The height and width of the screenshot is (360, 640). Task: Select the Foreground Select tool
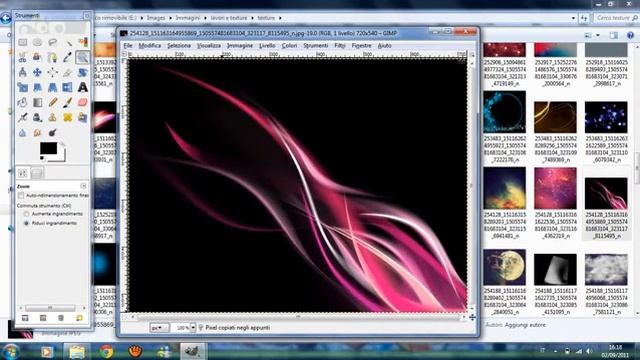[37, 57]
